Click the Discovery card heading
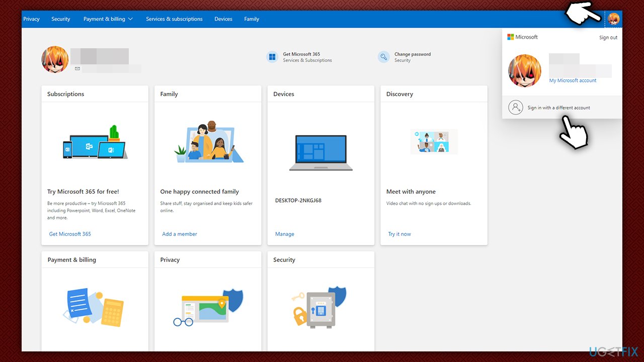 [399, 94]
